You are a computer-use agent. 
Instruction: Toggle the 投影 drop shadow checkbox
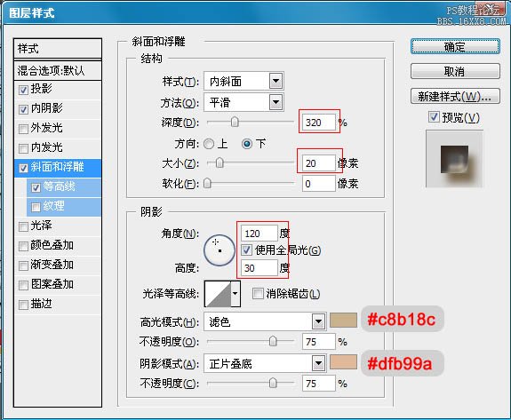(x=23, y=90)
